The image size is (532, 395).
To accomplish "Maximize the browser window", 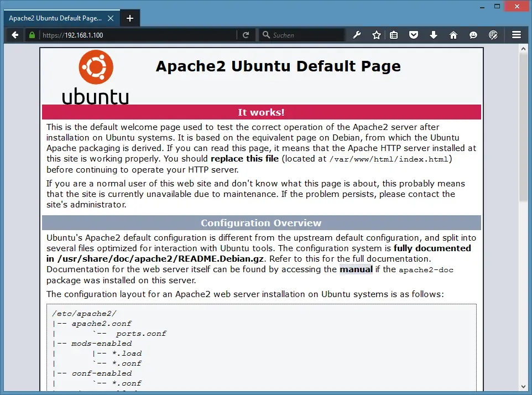I will pyautogui.click(x=497, y=7).
